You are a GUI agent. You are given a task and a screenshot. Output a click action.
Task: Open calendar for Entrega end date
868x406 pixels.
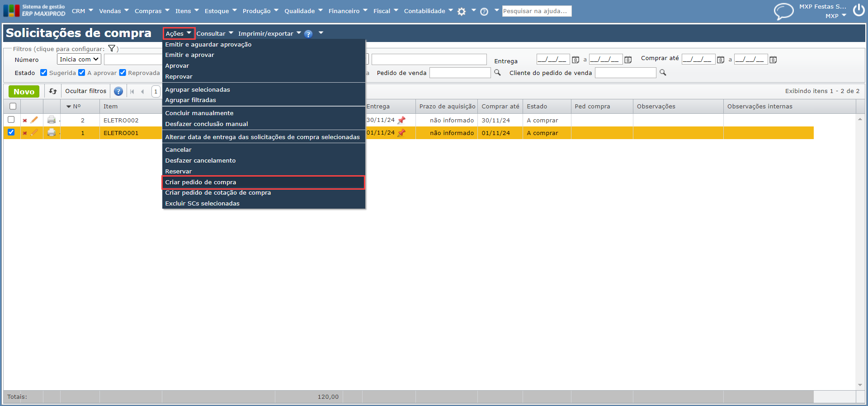(628, 60)
